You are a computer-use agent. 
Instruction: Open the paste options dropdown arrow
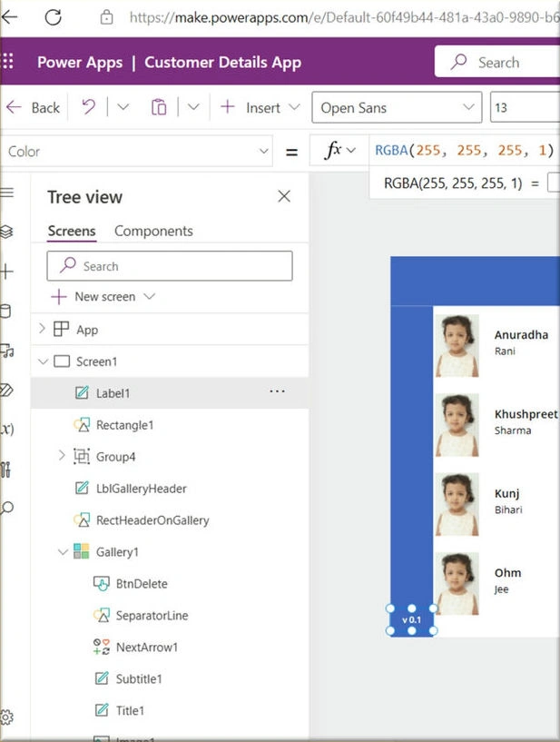pyautogui.click(x=193, y=107)
